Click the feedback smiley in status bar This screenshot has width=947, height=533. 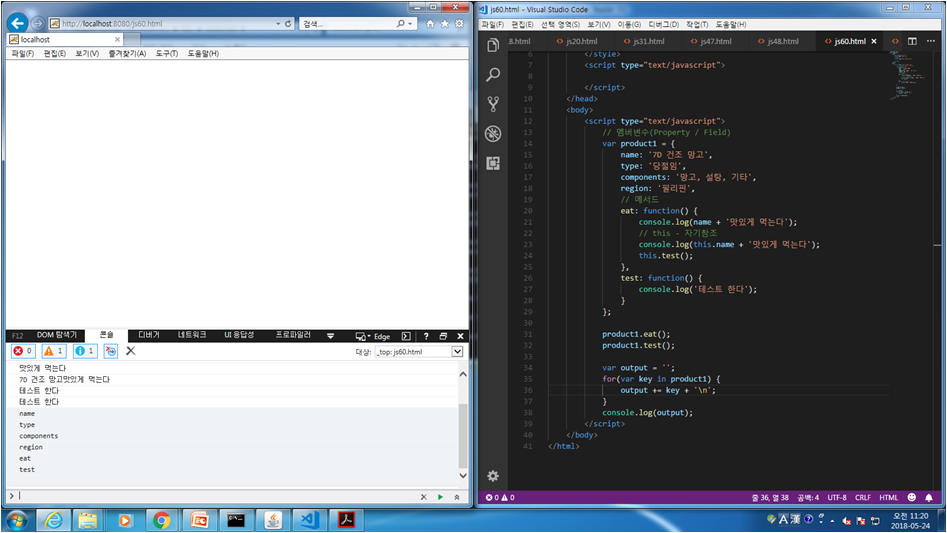912,497
